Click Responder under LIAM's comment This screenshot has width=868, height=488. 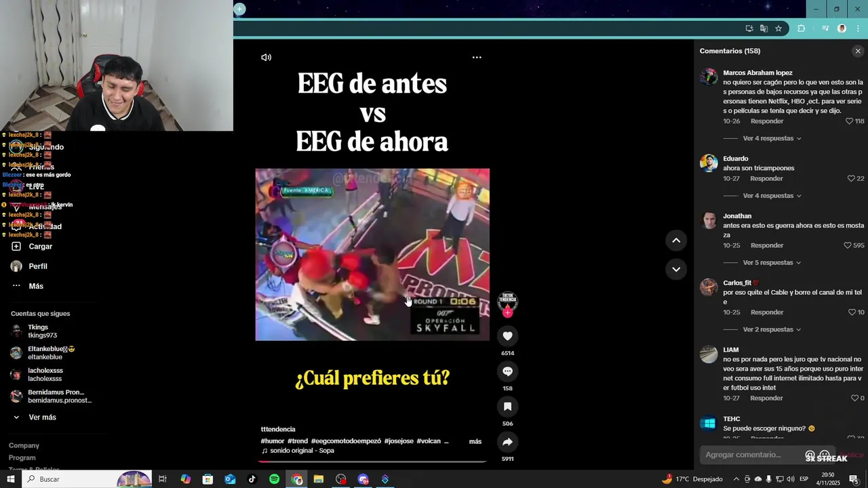point(767,399)
